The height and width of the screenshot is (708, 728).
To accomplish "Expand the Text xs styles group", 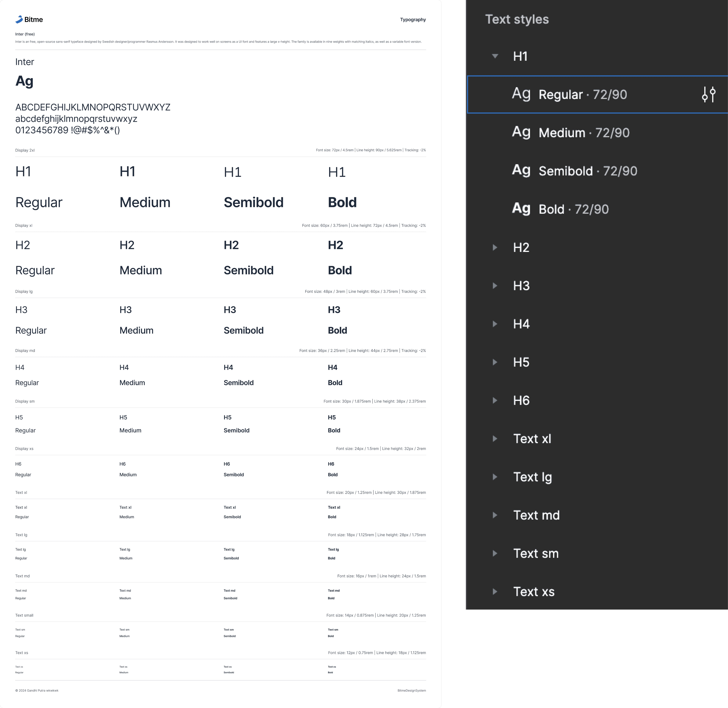I will coord(495,592).
